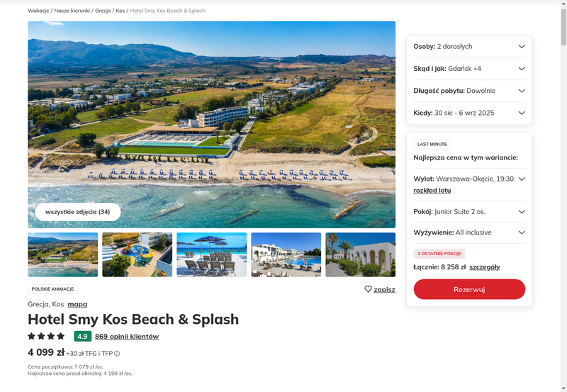This screenshot has width=567, height=392.
Task: Click the four-star hotel rating
Action: coord(46,336)
